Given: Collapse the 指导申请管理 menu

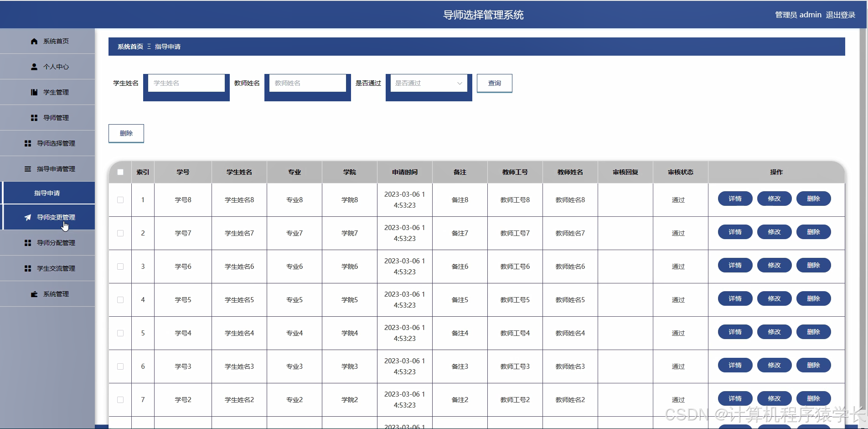Looking at the screenshot, I should pyautogui.click(x=47, y=169).
